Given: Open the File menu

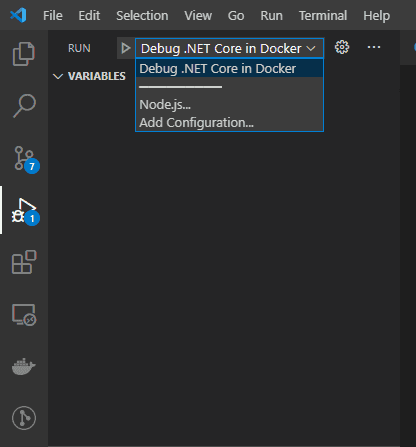Looking at the screenshot, I should [53, 16].
